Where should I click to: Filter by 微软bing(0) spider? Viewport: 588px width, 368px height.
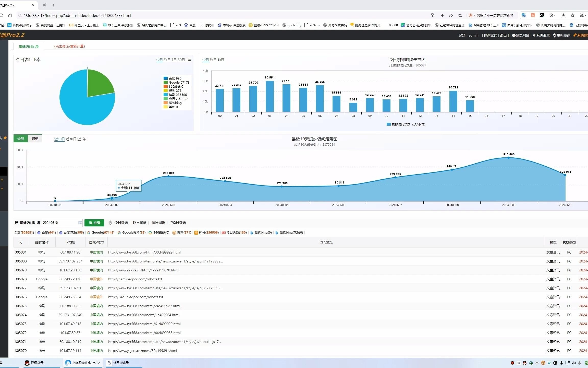click(261, 233)
